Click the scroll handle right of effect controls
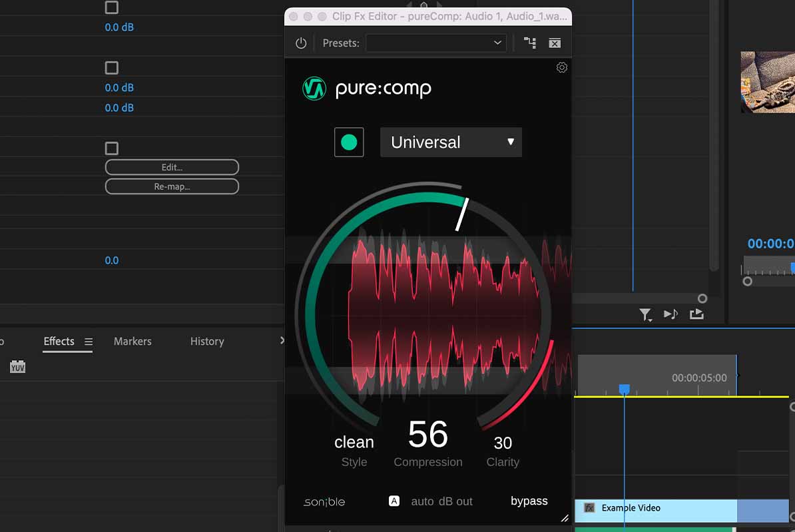This screenshot has height=532, width=795. (x=702, y=299)
